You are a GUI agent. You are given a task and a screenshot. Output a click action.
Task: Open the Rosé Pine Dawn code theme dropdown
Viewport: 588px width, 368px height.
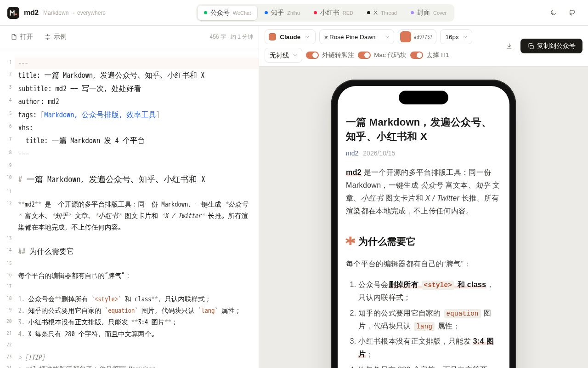tap(356, 37)
